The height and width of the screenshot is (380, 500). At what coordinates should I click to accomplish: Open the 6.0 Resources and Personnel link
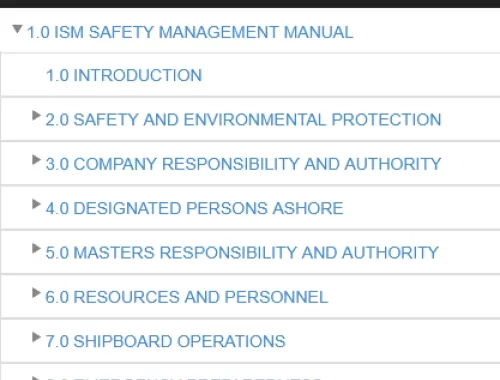click(187, 297)
